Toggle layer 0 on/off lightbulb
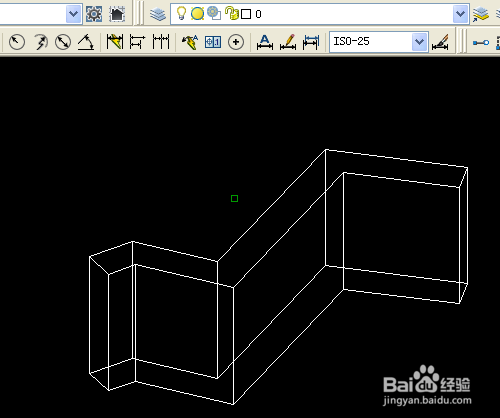The width and height of the screenshot is (500, 418). tap(181, 14)
